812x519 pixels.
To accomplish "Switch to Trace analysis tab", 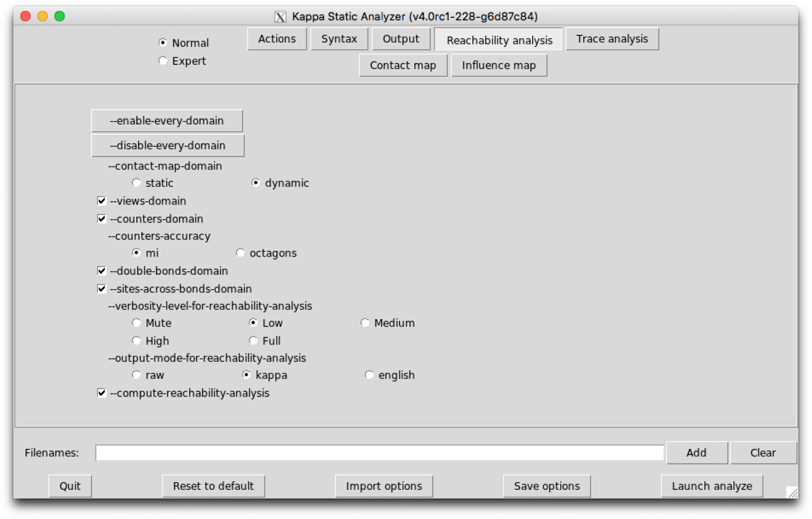I will [x=612, y=39].
